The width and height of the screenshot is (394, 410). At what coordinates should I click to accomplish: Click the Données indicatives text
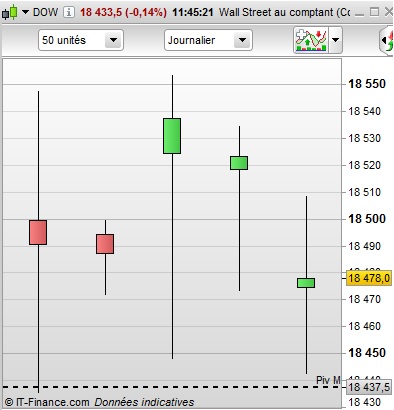[144, 402]
